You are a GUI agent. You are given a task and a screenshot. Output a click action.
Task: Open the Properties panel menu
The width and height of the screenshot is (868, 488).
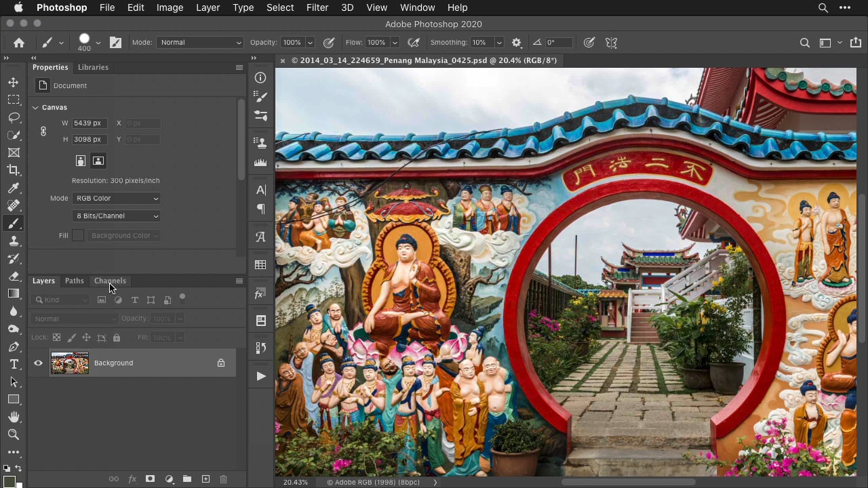click(x=239, y=67)
